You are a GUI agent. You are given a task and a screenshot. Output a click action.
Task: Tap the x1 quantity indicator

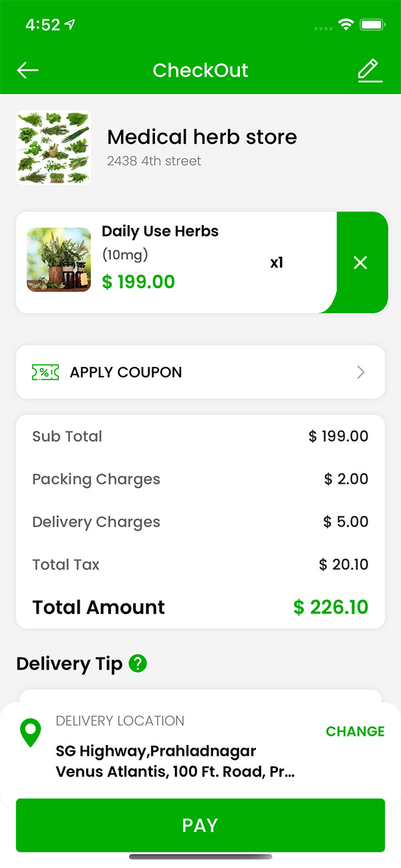coord(277,263)
